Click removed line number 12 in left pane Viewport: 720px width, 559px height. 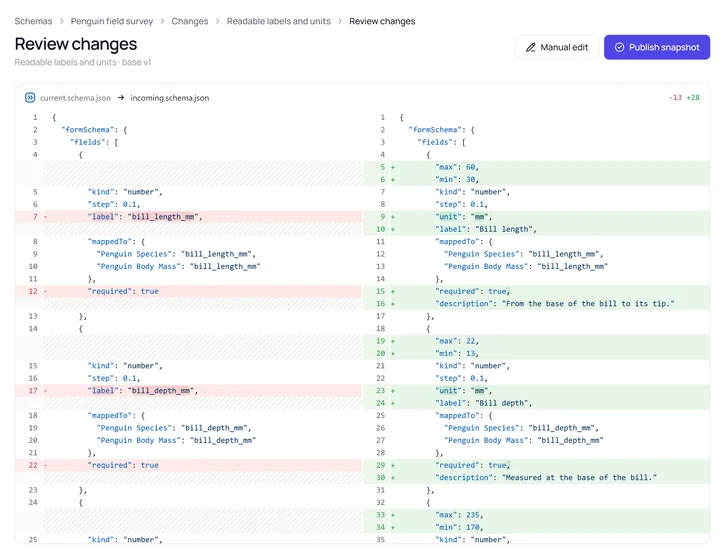tap(33, 291)
